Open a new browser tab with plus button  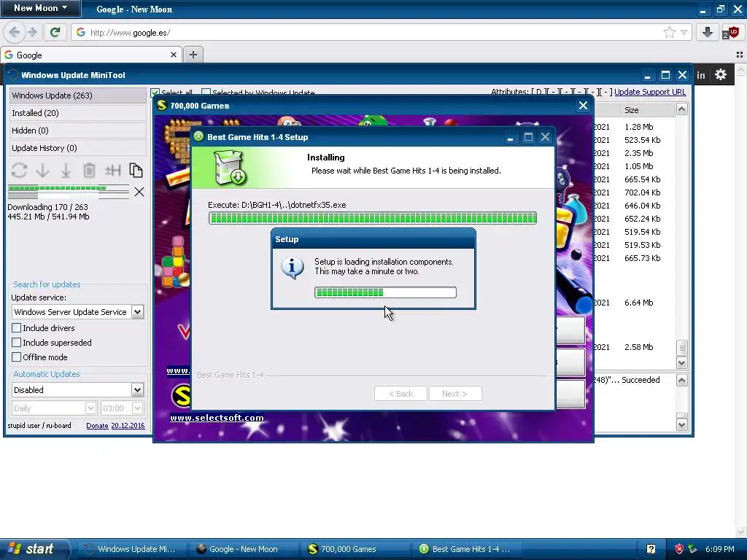coord(193,55)
